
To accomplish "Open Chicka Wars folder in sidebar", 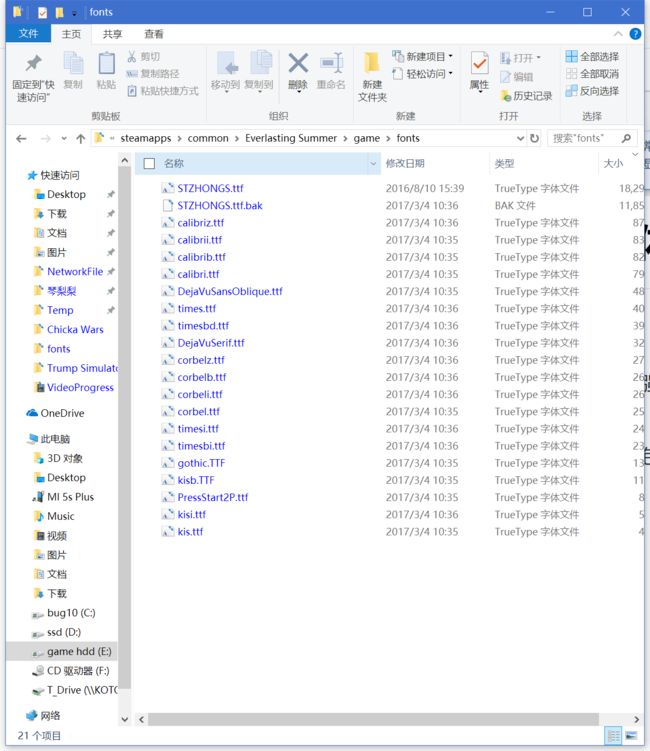I will (x=75, y=330).
